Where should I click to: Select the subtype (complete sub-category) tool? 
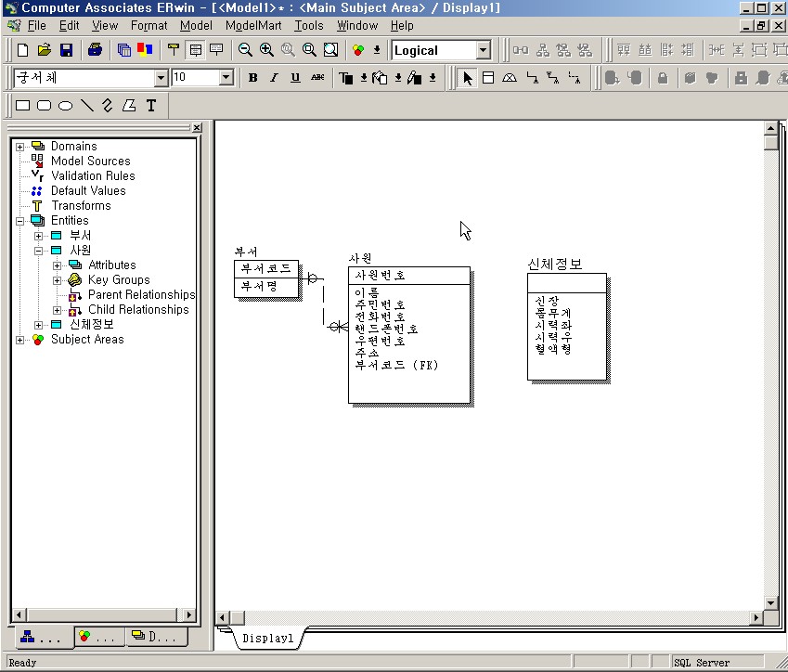510,78
